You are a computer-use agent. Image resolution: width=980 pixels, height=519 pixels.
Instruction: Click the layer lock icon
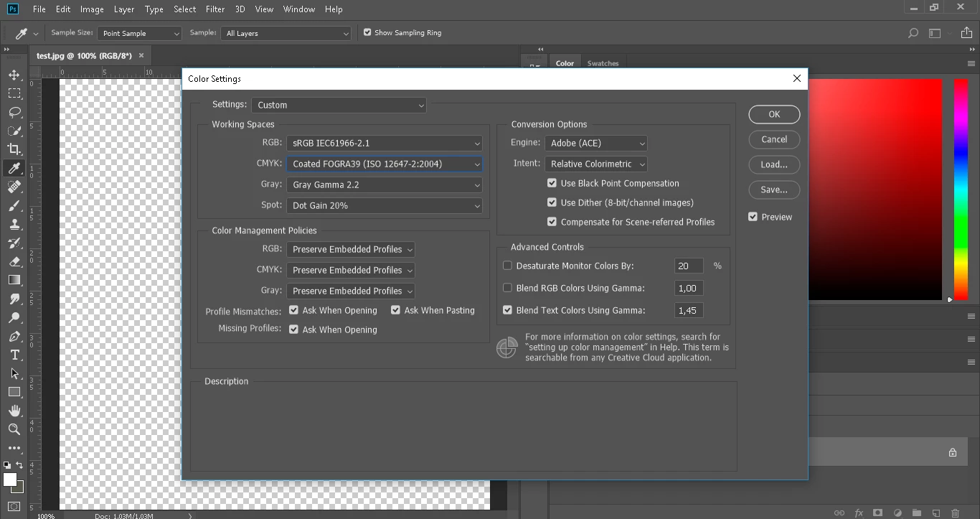pyautogui.click(x=953, y=452)
